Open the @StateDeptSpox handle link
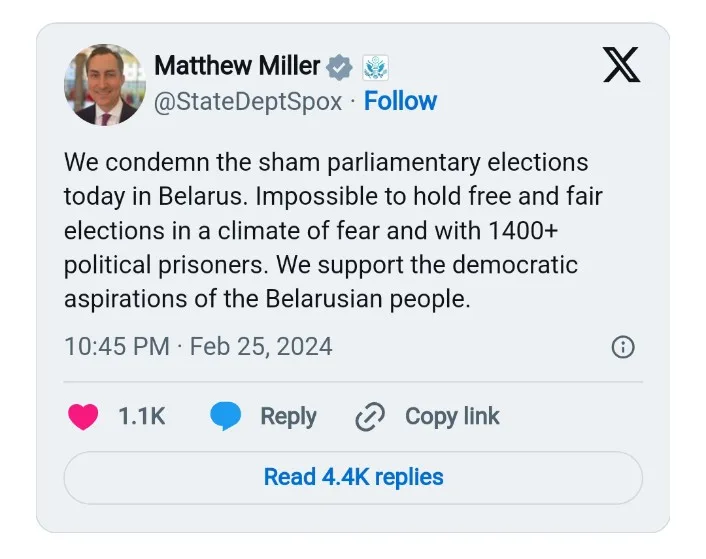 [x=248, y=101]
